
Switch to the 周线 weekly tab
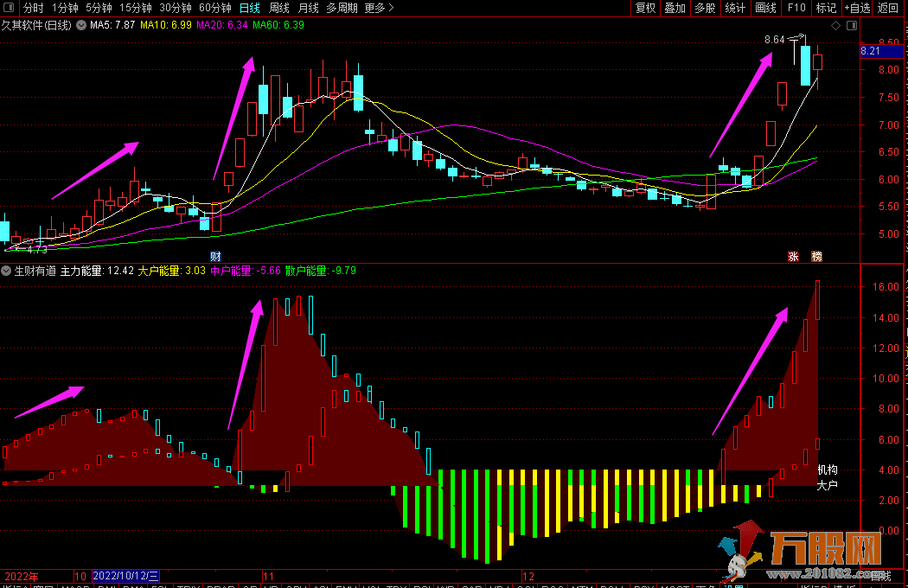pos(279,8)
